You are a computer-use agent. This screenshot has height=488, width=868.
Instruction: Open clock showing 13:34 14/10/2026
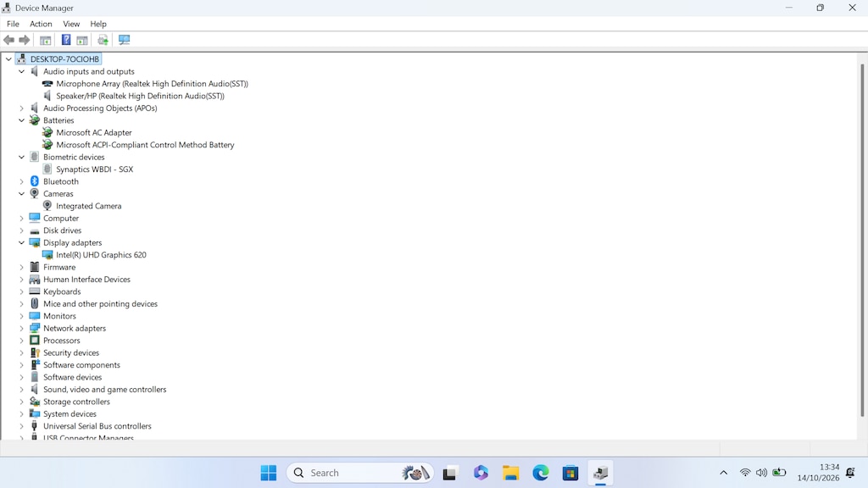pos(818,473)
